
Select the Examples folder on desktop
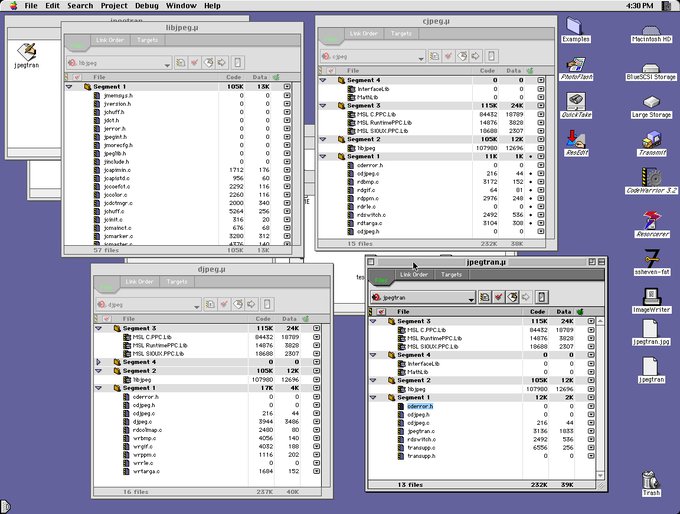tap(576, 30)
